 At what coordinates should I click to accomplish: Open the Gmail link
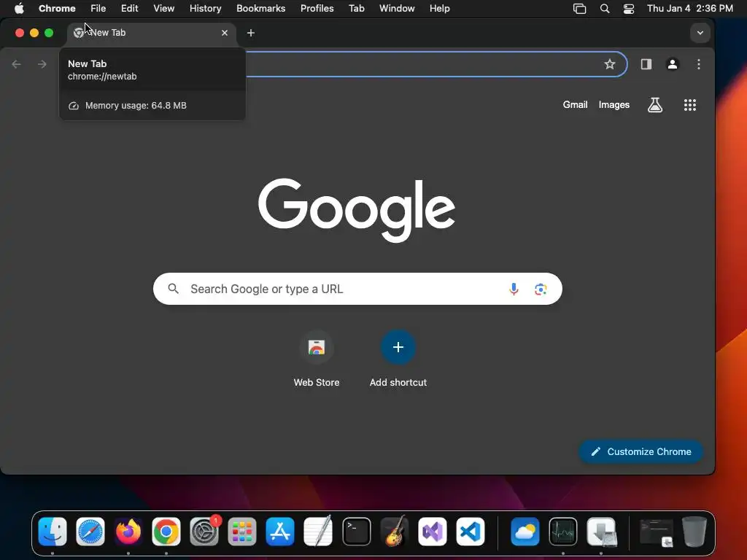[x=575, y=105]
